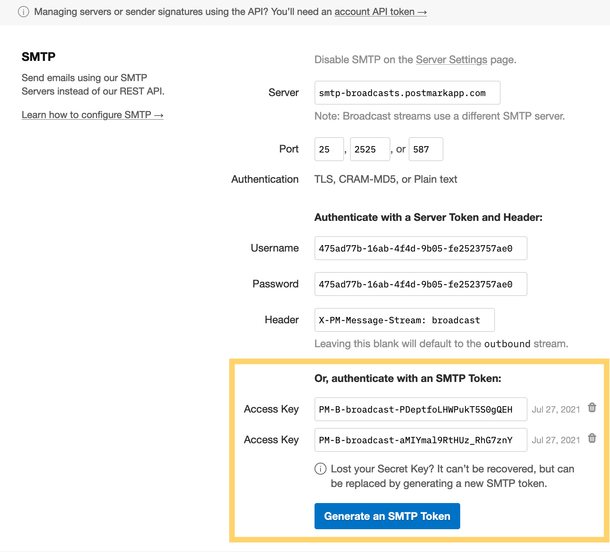Click the Generate an SMTP Token button

coord(387,516)
